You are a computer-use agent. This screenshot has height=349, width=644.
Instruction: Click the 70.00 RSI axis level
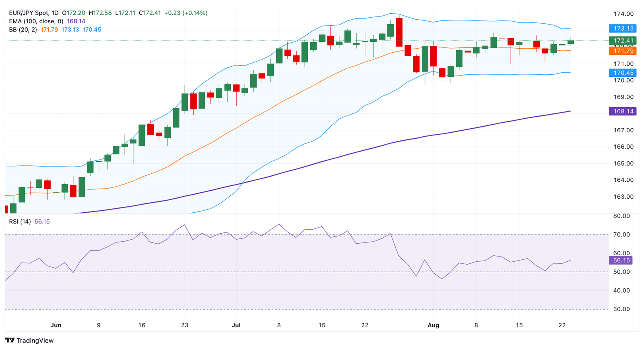pyautogui.click(x=621, y=235)
